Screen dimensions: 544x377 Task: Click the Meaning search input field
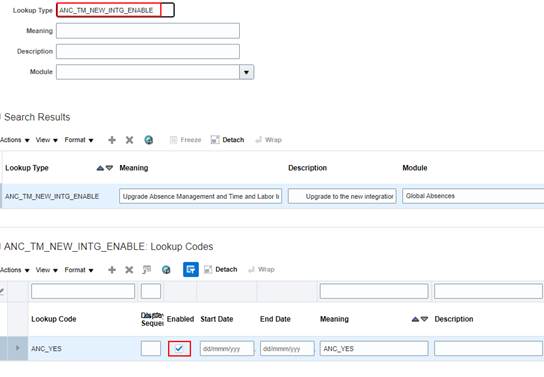click(148, 31)
